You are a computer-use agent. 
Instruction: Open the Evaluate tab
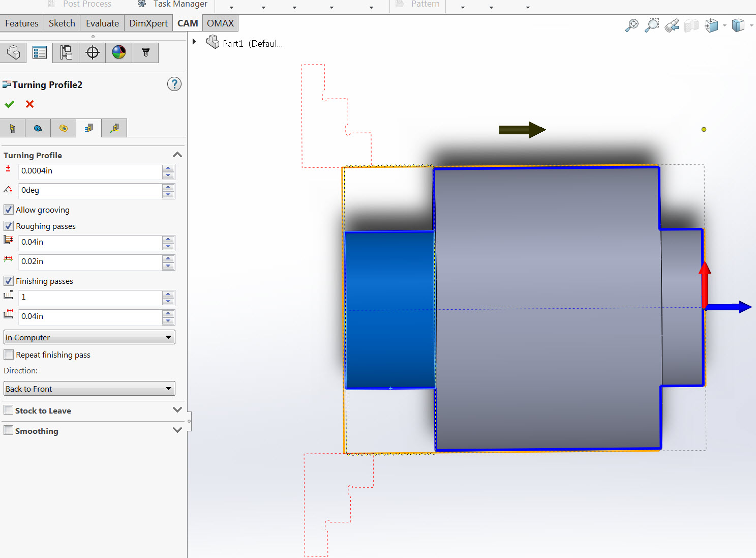click(102, 23)
